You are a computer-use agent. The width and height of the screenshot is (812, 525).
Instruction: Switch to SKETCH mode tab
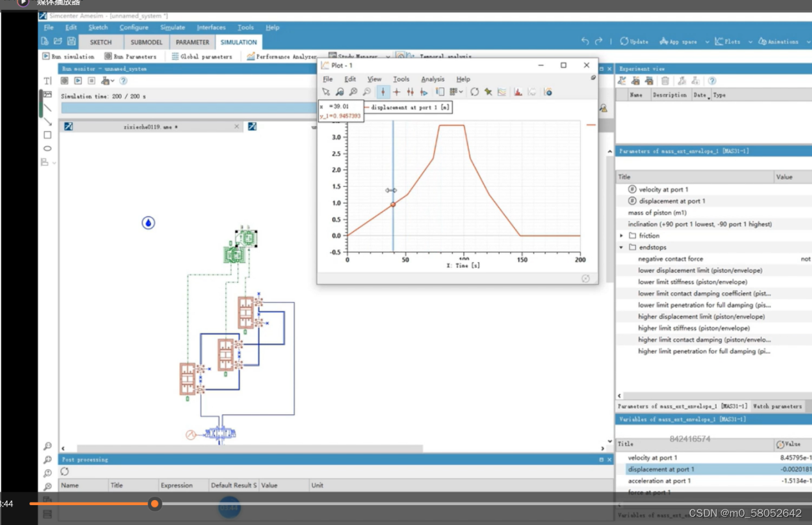point(100,42)
